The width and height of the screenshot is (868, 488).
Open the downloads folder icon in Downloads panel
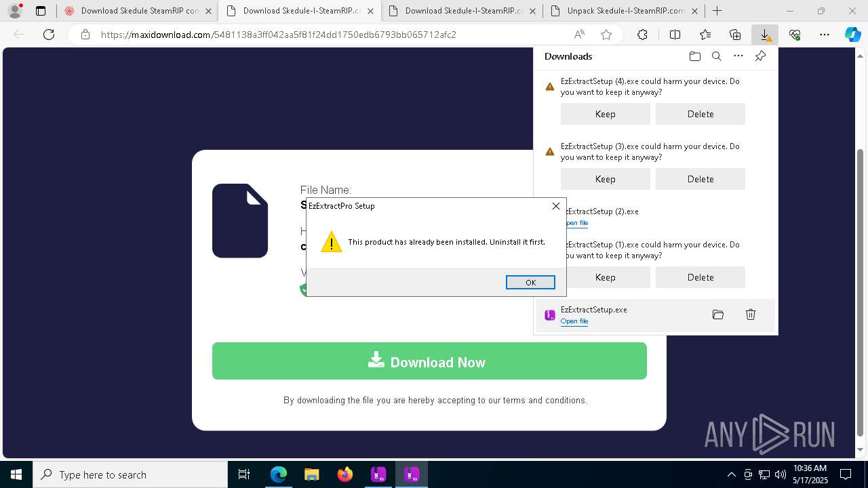[x=694, y=56]
